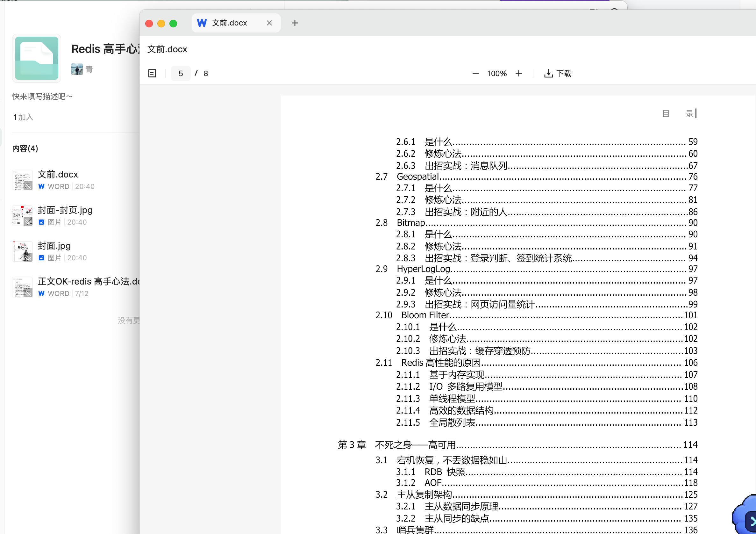
Task: Click the 快来填写描述吧 description placeholder
Action: [42, 96]
